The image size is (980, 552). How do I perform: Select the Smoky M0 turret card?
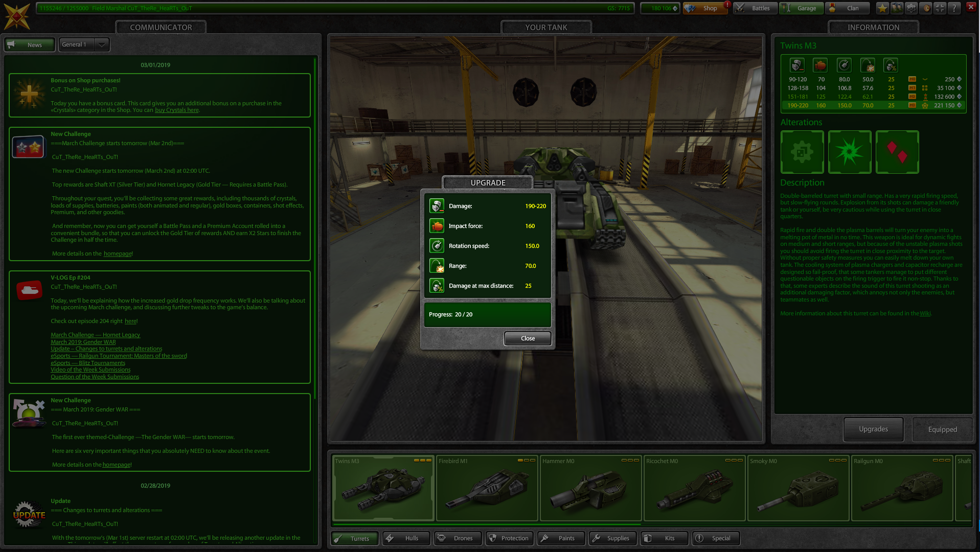798,488
